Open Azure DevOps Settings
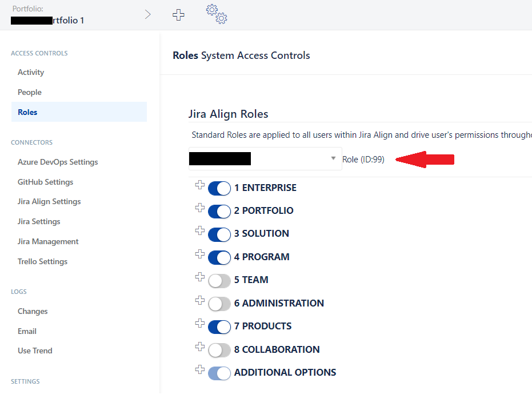The width and height of the screenshot is (532, 410). [x=58, y=162]
